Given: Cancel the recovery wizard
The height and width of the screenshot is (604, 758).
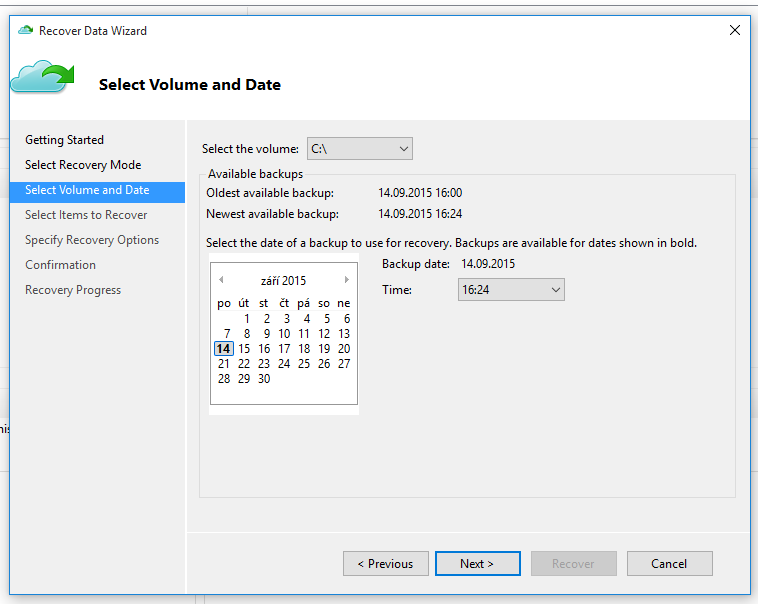Looking at the screenshot, I should [x=670, y=563].
